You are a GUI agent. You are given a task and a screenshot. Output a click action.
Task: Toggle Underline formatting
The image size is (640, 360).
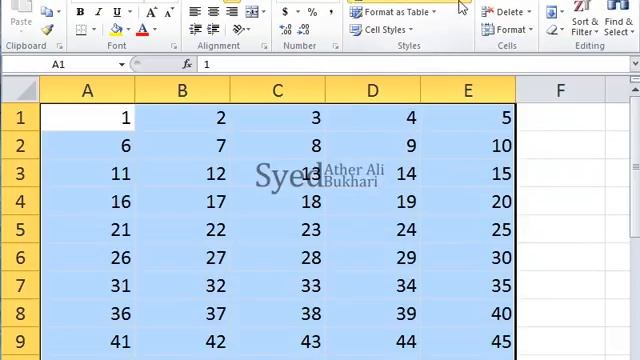(x=117, y=12)
